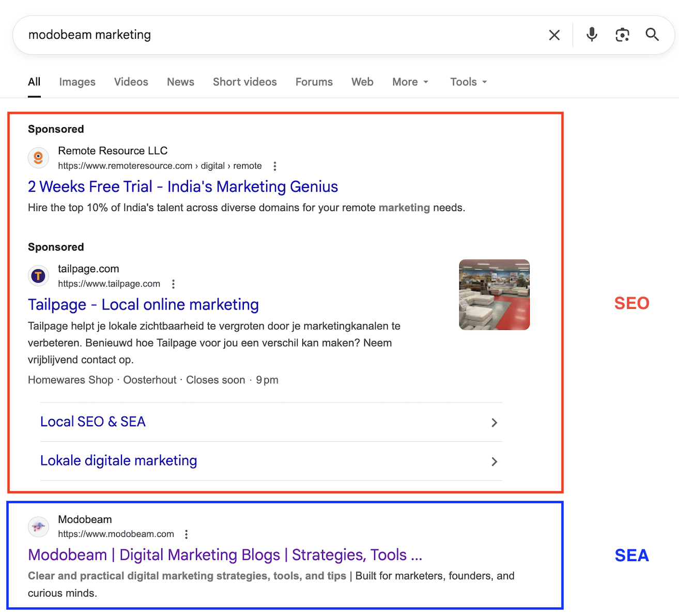The image size is (679, 616).
Task: Expand the More search filters dropdown
Action: point(410,82)
